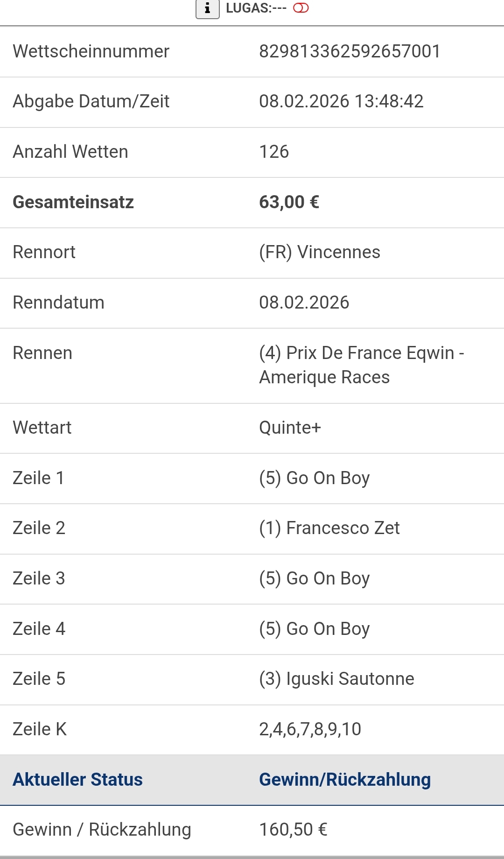The width and height of the screenshot is (504, 859).
Task: Select the Wettscheinnummer value 829813362592657001
Action: [x=350, y=51]
